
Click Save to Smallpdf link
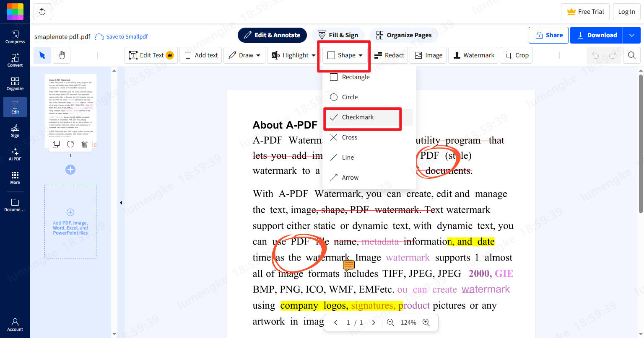(122, 37)
